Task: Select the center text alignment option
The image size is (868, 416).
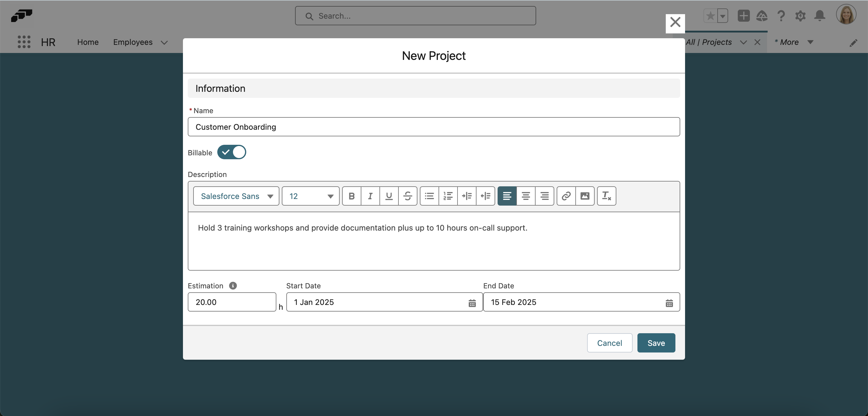Action: tap(525, 196)
